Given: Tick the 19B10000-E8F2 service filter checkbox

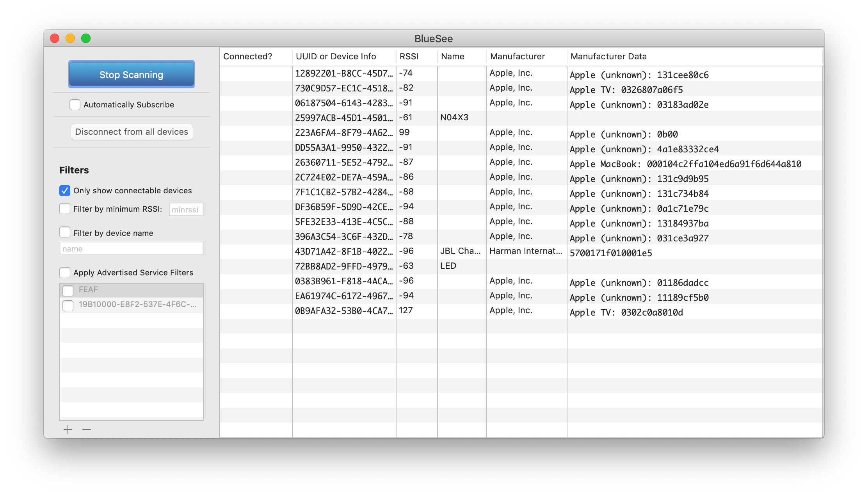Looking at the screenshot, I should pos(68,305).
